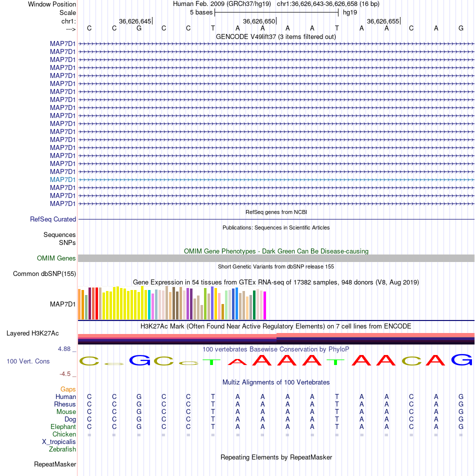Click the 'Human Feb. 2009 (GRCh37/hg19)' label
This screenshot has height=476, width=475.
(222, 4)
